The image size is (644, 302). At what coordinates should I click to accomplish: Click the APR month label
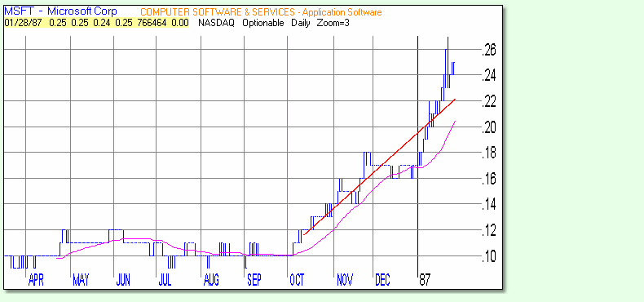click(36, 281)
